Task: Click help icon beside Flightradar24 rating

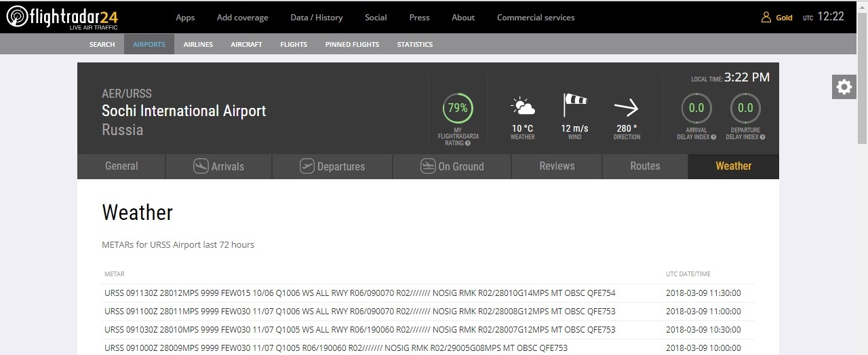Action: [x=469, y=143]
